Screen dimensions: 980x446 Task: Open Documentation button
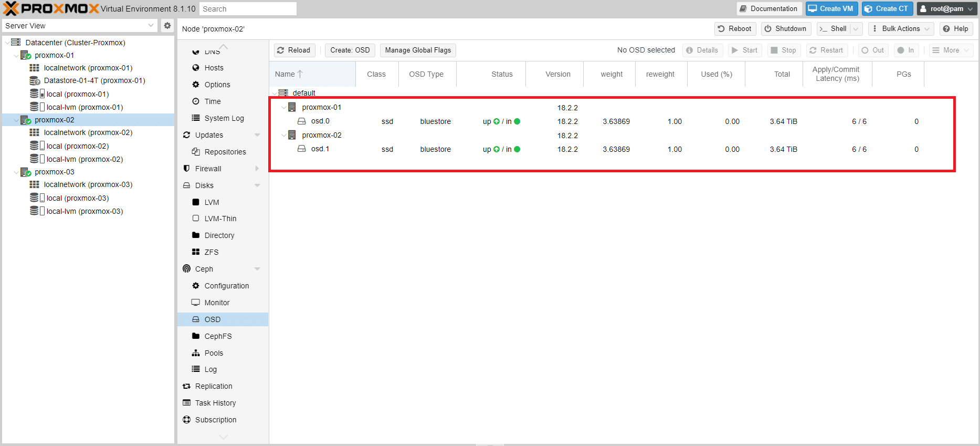point(769,8)
